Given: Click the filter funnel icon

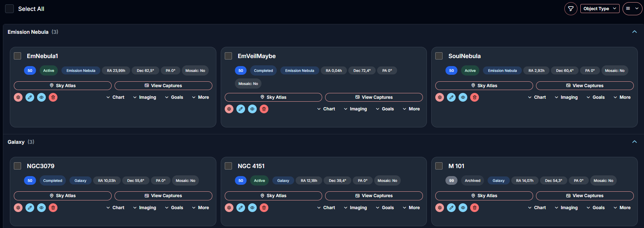Looking at the screenshot, I should click(571, 9).
